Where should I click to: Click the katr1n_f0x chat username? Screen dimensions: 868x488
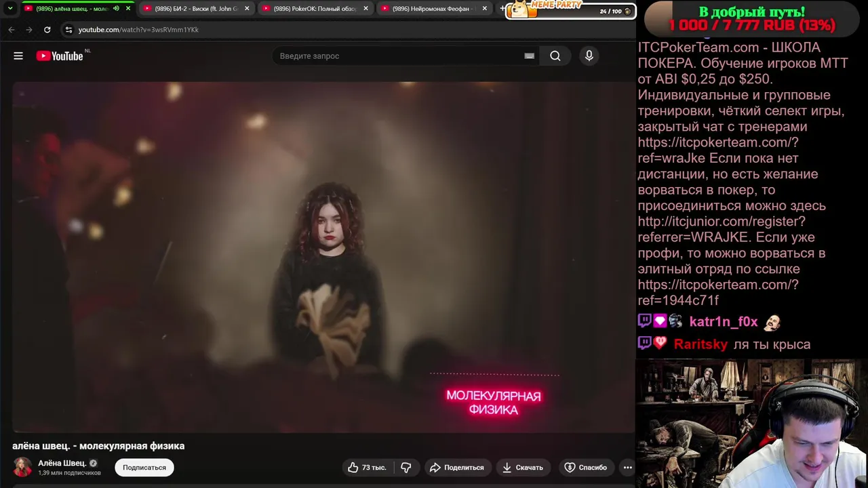coord(724,322)
